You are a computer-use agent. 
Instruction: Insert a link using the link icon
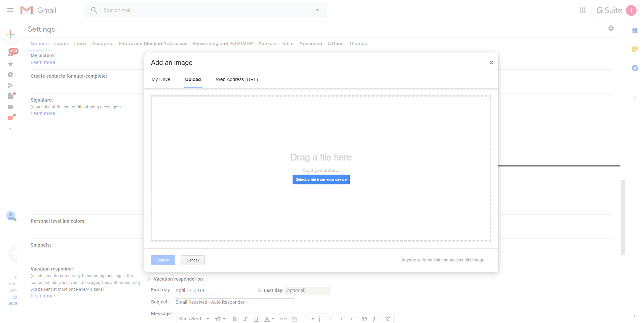[x=283, y=319]
